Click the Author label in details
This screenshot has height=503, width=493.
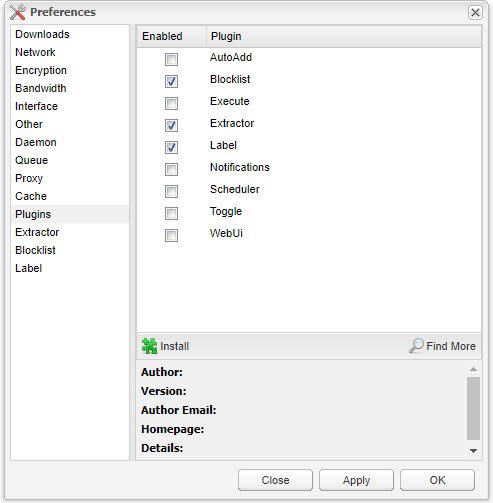coord(162,372)
